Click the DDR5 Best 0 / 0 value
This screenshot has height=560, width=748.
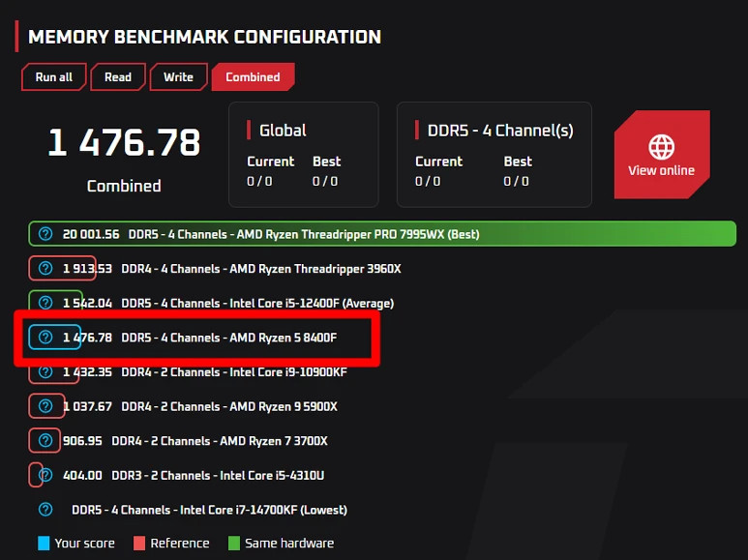[516, 181]
